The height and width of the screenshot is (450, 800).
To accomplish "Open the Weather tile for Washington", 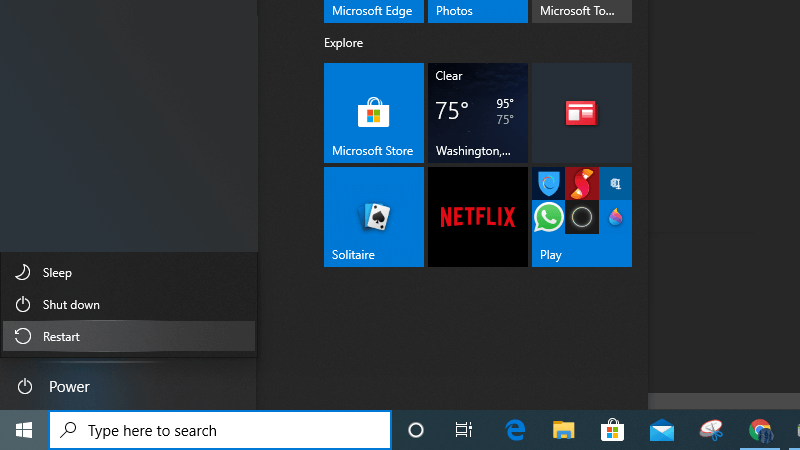I will point(478,113).
